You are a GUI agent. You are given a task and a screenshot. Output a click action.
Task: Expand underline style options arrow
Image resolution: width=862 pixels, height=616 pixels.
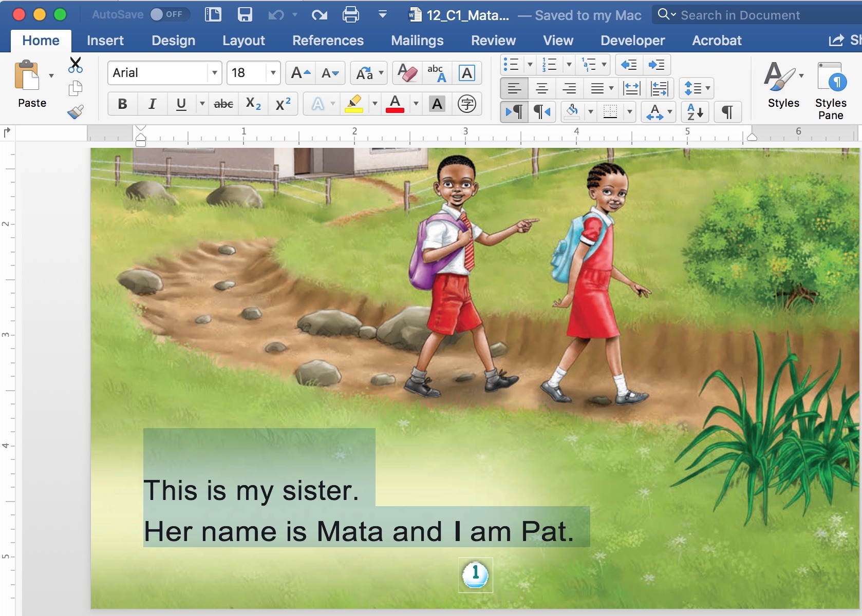[x=202, y=104]
